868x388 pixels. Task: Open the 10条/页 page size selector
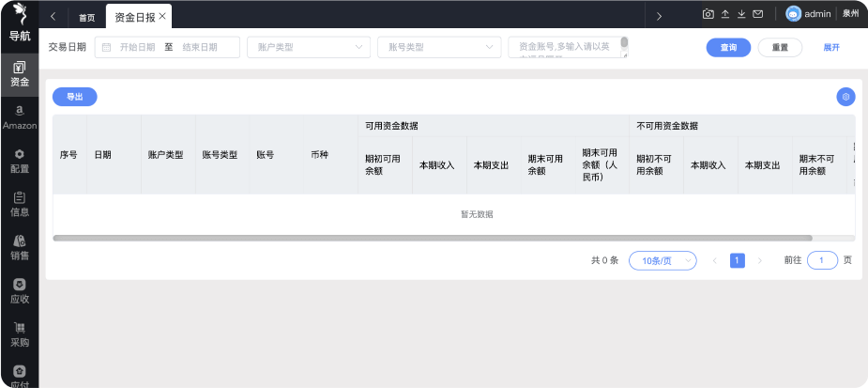[662, 261]
